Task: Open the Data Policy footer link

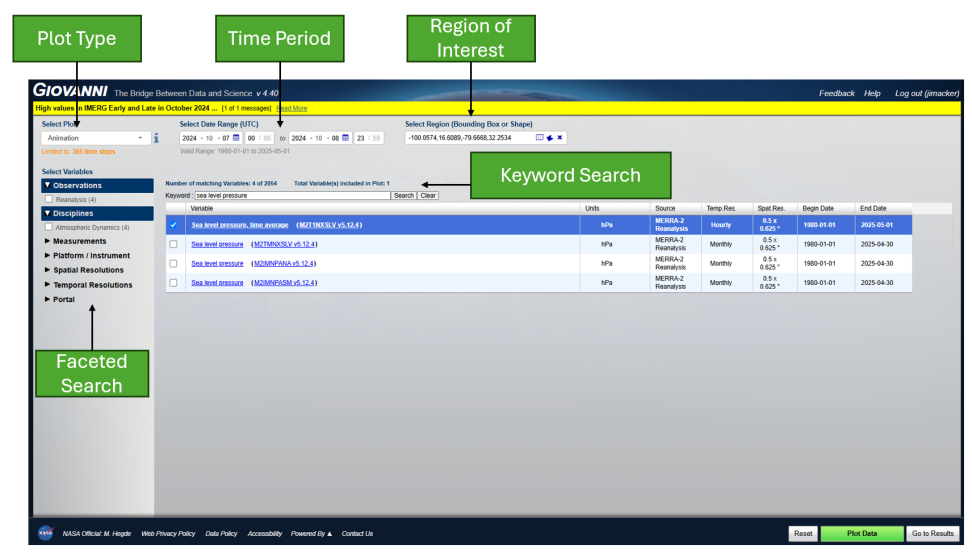Action: [221, 534]
